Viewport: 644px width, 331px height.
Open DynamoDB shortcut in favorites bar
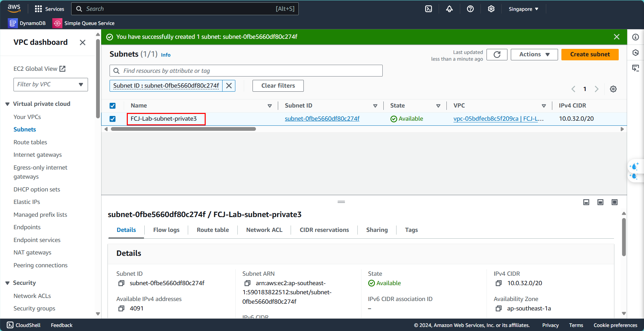click(x=27, y=23)
